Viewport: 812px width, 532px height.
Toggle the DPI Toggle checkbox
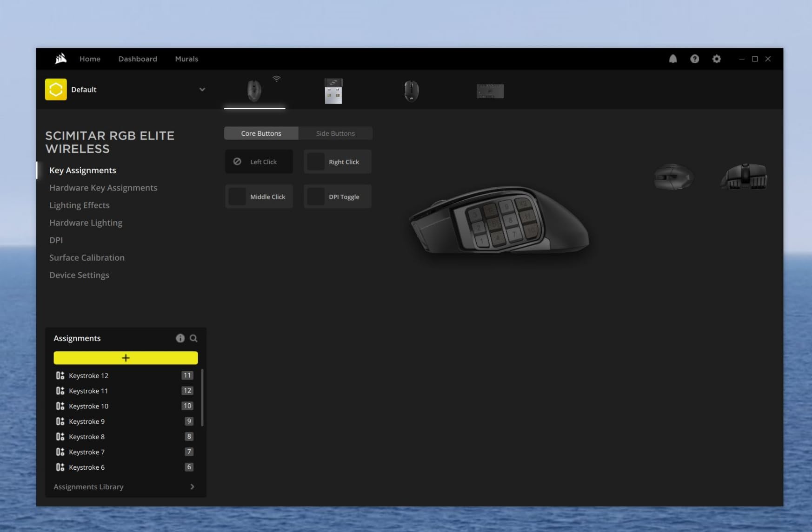pyautogui.click(x=316, y=196)
